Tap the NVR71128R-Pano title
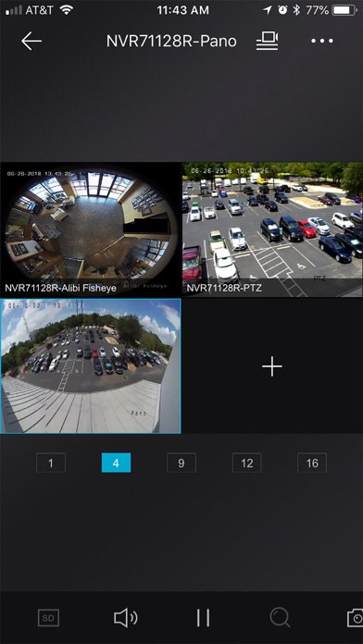363x644 pixels. pyautogui.click(x=171, y=41)
